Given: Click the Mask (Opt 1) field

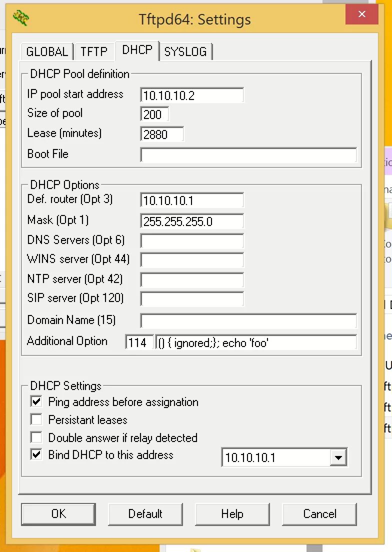Looking at the screenshot, I should [192, 221].
